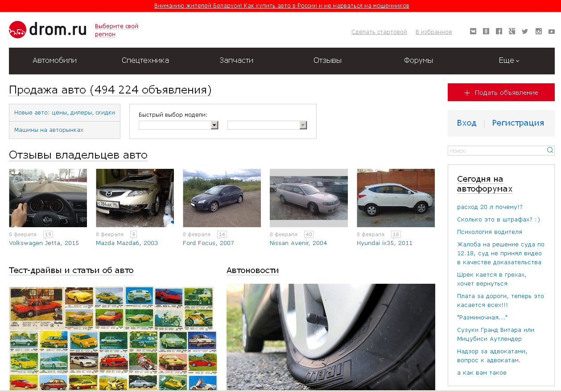Open the Mazda6 review photo
This screenshot has width=561, height=392.
[135, 198]
